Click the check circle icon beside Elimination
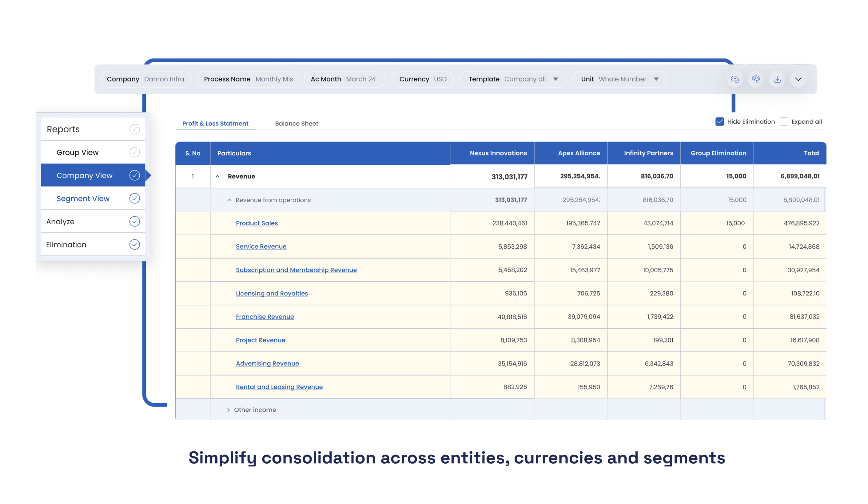This screenshot has width=868, height=504. point(134,245)
